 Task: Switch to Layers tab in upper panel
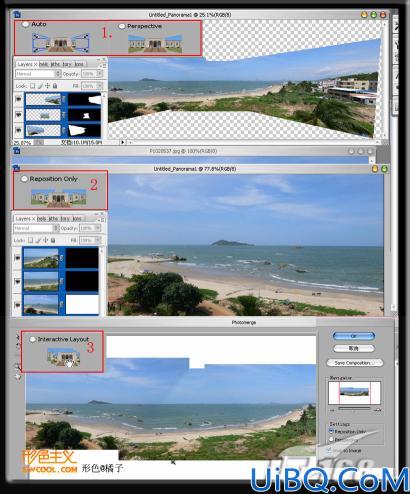27,64
